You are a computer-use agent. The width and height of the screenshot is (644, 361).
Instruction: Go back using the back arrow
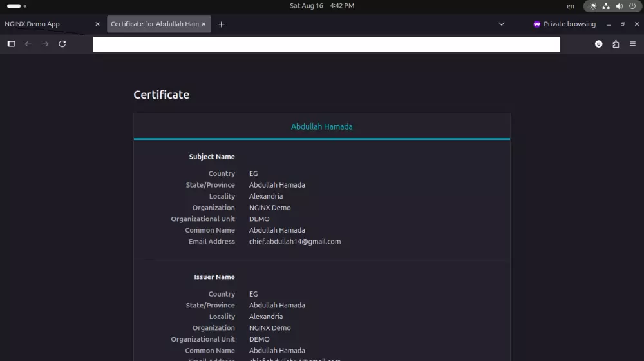point(28,44)
